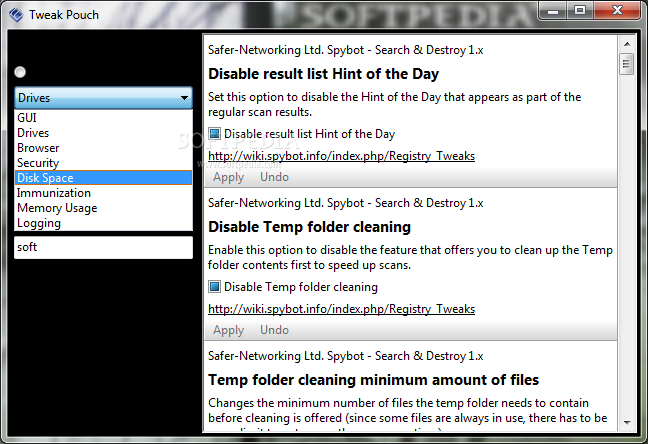Click the search field containing 'soft'
Viewport: 648px width, 444px height.
pos(102,247)
